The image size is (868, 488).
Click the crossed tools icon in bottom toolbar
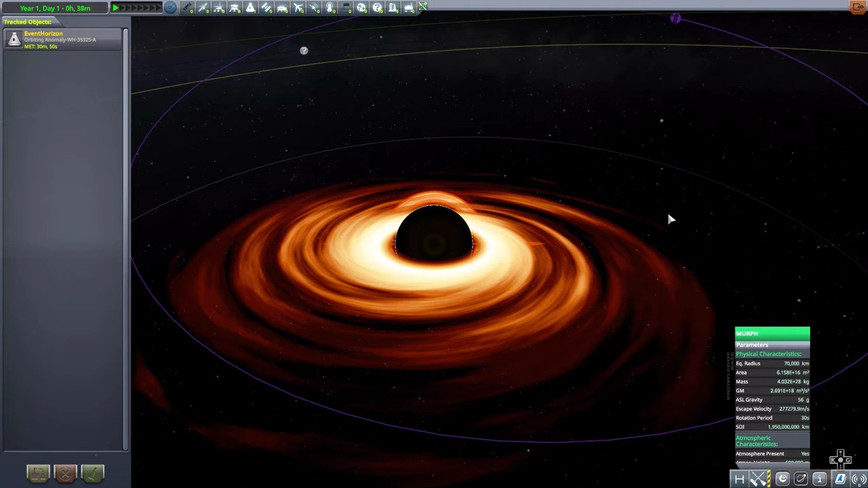coord(759,479)
